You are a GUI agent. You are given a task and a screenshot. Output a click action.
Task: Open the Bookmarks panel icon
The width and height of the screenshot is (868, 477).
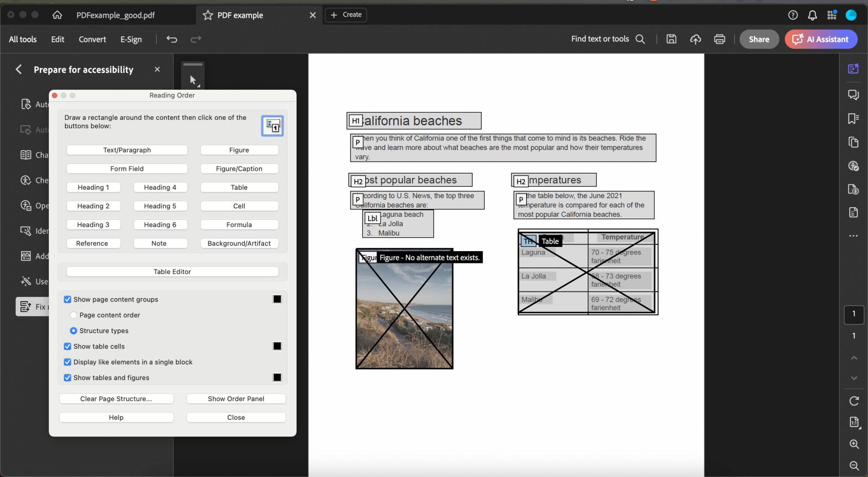(x=854, y=119)
